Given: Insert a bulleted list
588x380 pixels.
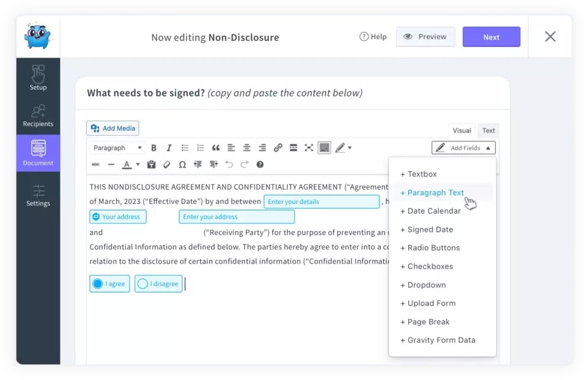Looking at the screenshot, I should coord(184,148).
